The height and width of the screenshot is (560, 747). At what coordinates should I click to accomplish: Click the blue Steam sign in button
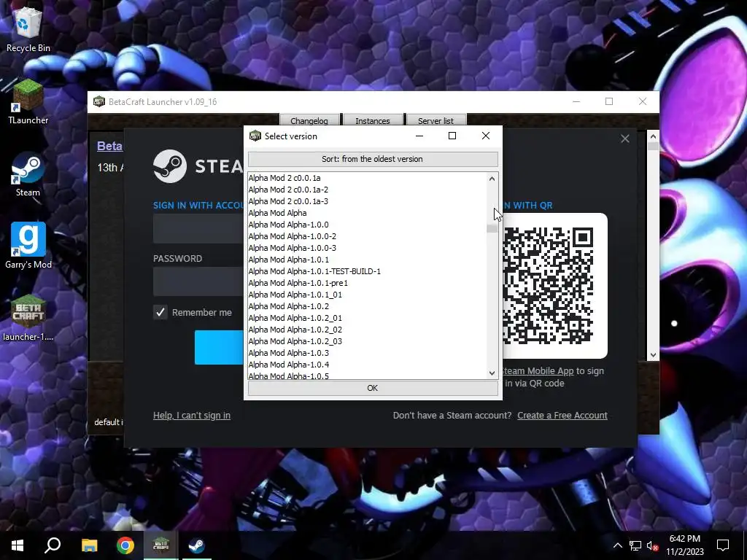(219, 348)
